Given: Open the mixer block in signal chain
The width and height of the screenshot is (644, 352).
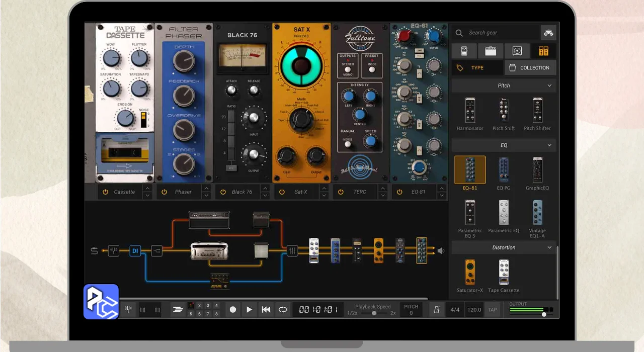Looking at the screenshot, I should click(292, 250).
